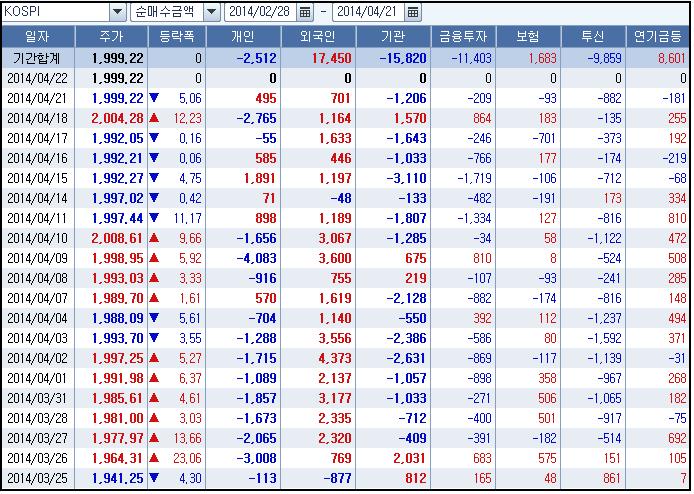
Task: Expand the 순매수금액 dropdown arrow
Action: click(212, 12)
